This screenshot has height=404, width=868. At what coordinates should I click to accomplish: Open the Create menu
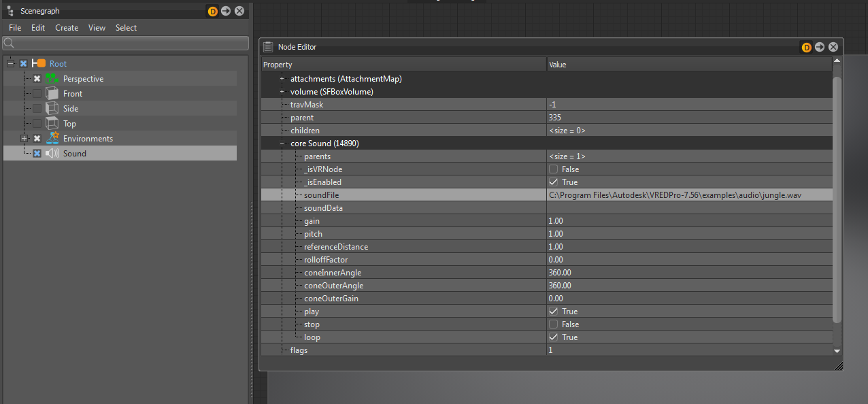[x=67, y=28]
